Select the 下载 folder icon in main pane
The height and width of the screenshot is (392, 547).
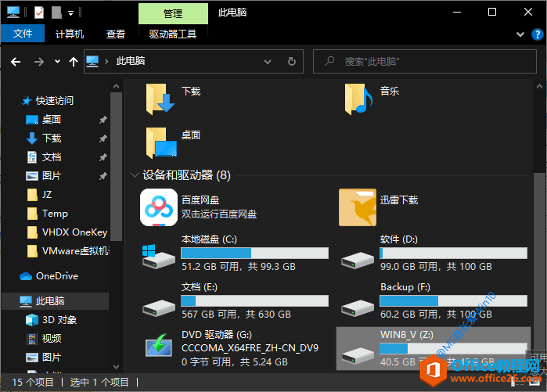[160, 99]
